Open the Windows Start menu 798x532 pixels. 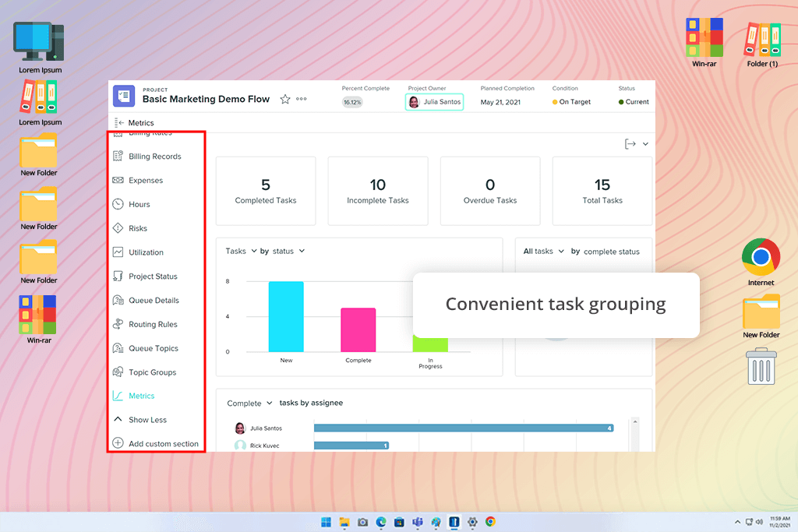[x=327, y=522]
